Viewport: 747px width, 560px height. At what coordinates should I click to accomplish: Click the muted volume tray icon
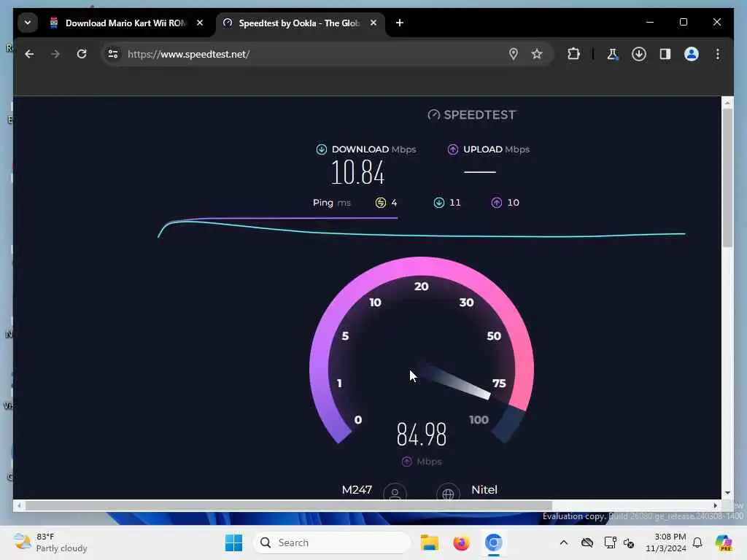click(x=629, y=542)
